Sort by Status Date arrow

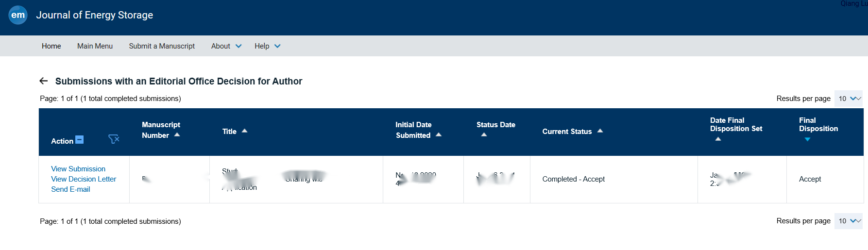coord(484,135)
